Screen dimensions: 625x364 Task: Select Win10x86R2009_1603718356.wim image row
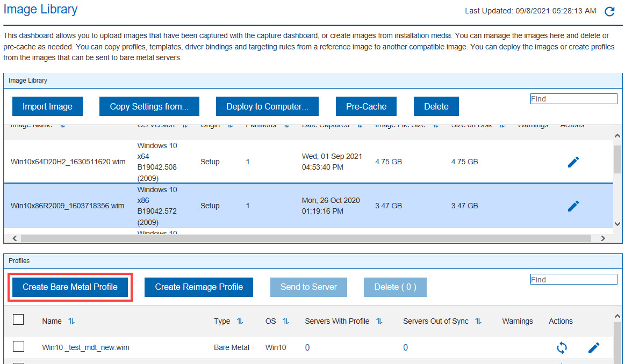pos(308,206)
